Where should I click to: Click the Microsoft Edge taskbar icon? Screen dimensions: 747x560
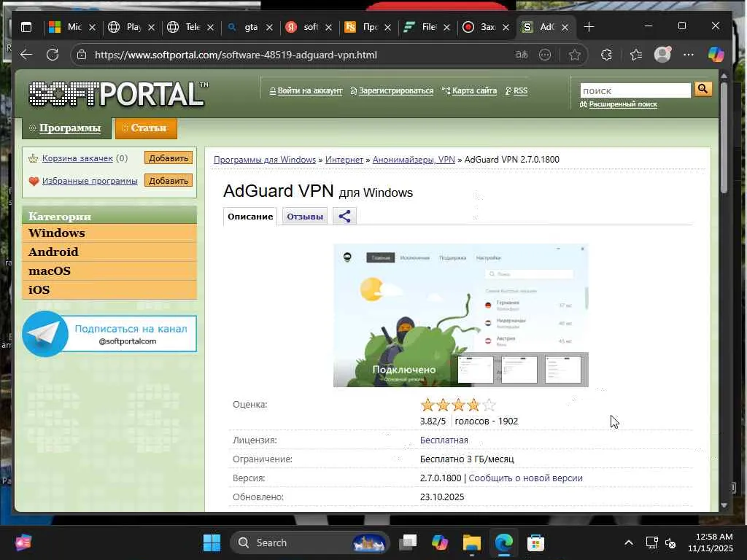tap(503, 542)
